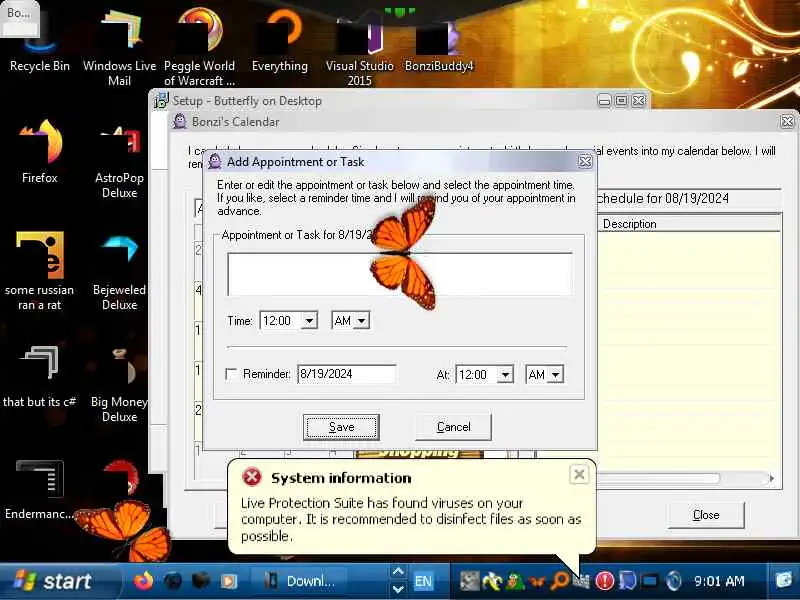Open Big Money Deluxe desktop icon

(x=119, y=385)
